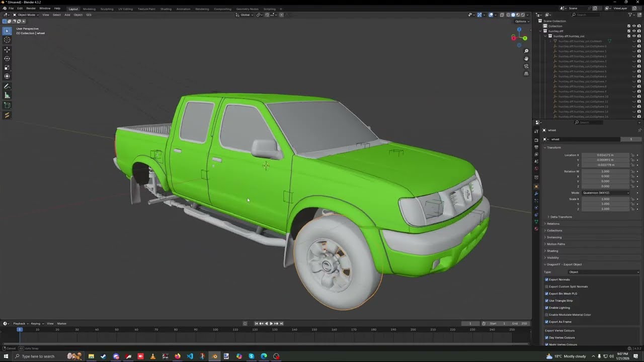Toggle the Use Triangle Strip checkbox

point(547,301)
